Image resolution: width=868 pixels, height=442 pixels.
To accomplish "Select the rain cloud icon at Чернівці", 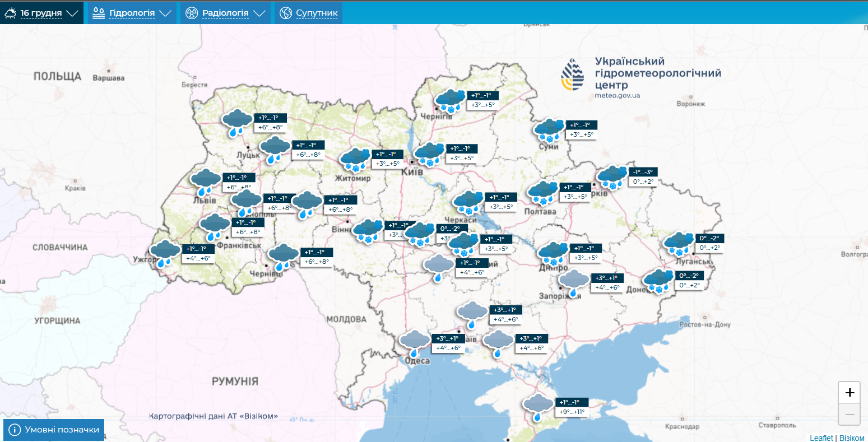I will [284, 257].
